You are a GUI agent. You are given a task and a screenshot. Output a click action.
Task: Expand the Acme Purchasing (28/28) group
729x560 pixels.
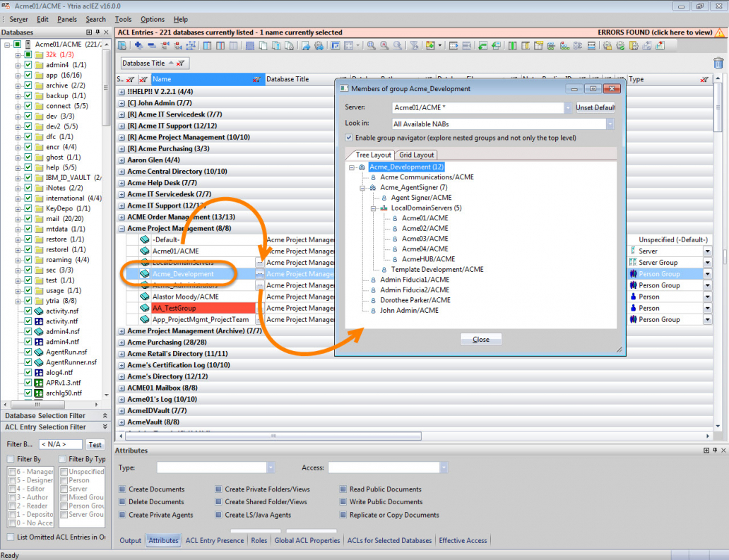point(121,342)
